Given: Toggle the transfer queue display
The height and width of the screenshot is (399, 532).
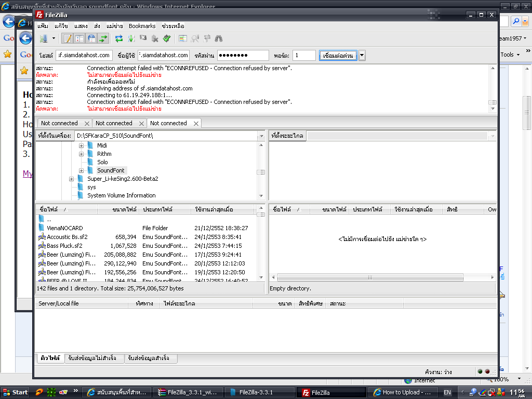Looking at the screenshot, I should tap(103, 38).
